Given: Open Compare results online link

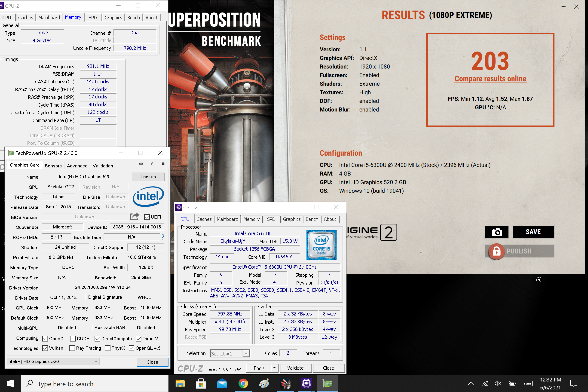Looking at the screenshot, I should (490, 79).
